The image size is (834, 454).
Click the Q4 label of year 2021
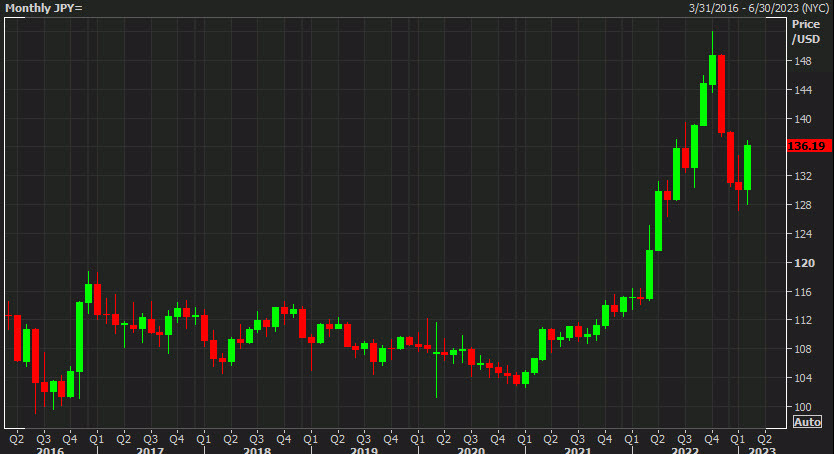coord(604,439)
